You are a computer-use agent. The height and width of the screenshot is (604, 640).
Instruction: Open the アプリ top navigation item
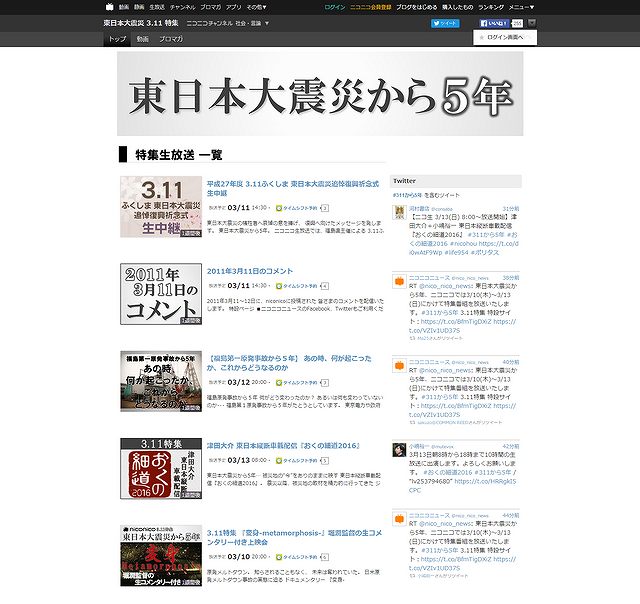[x=233, y=7]
